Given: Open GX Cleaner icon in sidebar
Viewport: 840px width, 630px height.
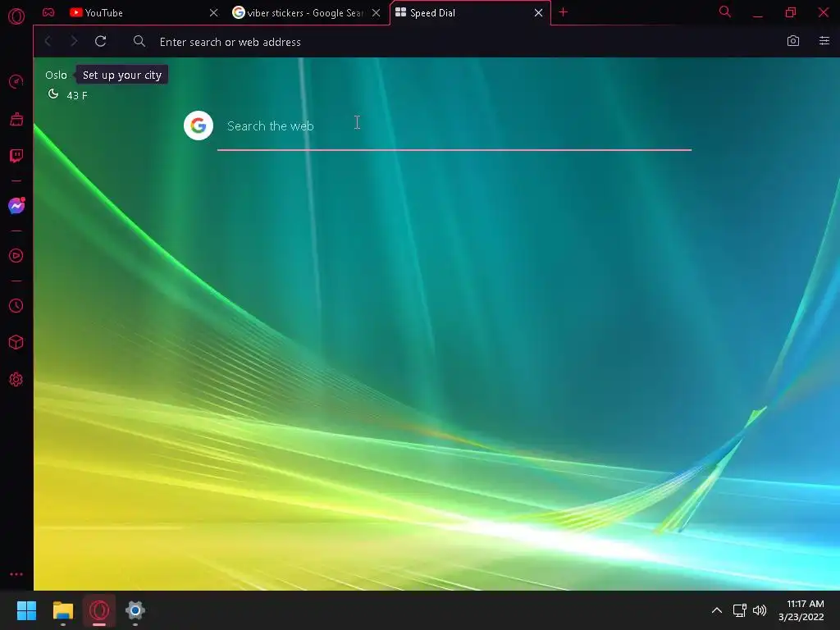Looking at the screenshot, I should tap(16, 118).
